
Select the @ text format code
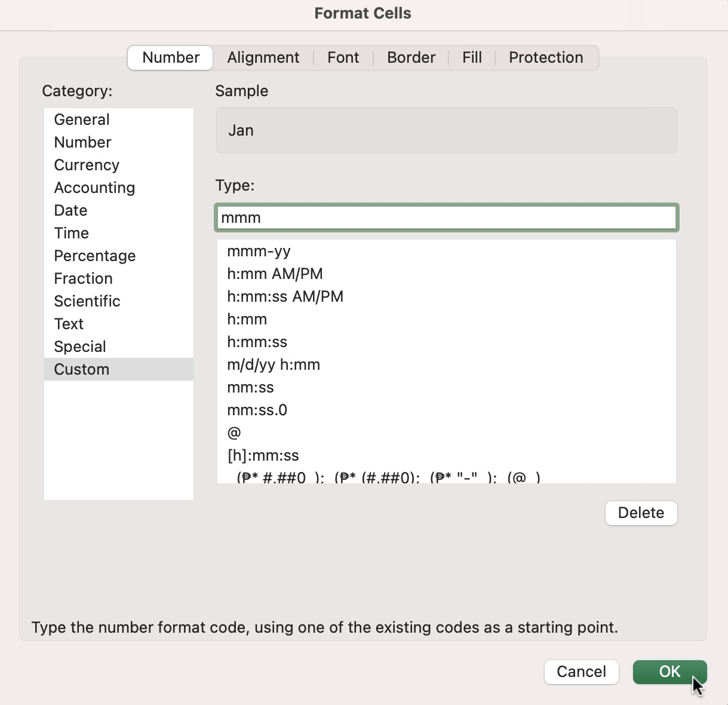[447, 433]
